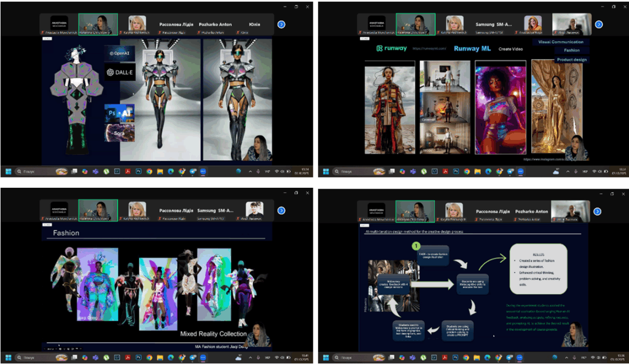Expand participant strip in the Mixed Reality window
The height and width of the screenshot is (364, 629).
281,211
